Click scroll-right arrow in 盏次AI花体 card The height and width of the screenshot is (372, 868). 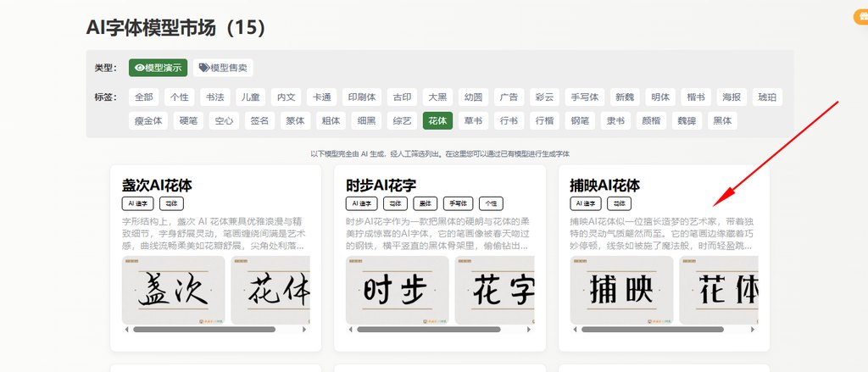click(304, 330)
